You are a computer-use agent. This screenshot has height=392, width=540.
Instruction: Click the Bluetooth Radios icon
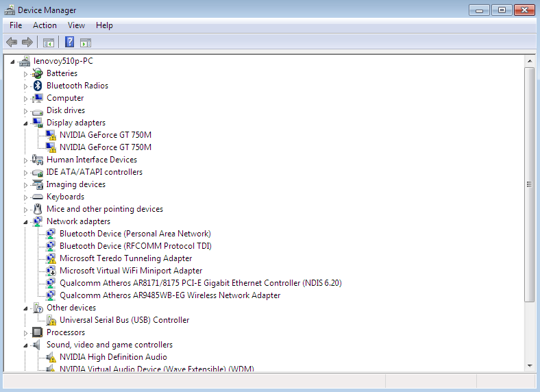(38, 86)
